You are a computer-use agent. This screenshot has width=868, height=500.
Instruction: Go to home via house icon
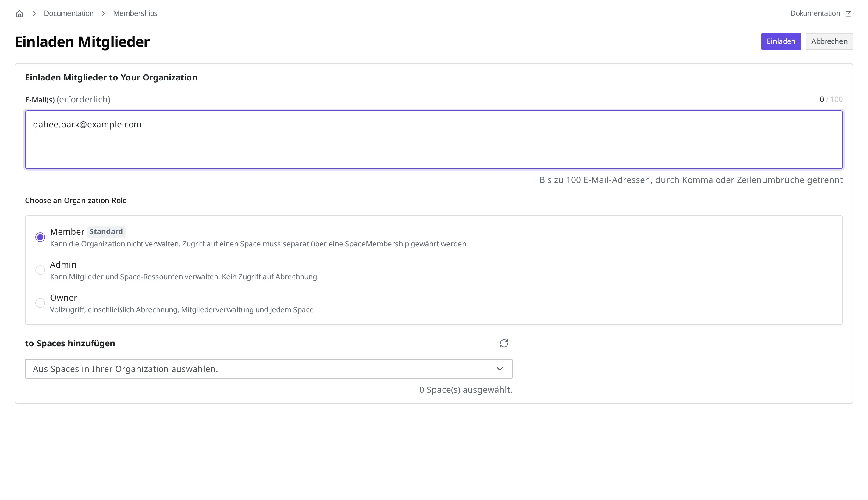point(20,14)
